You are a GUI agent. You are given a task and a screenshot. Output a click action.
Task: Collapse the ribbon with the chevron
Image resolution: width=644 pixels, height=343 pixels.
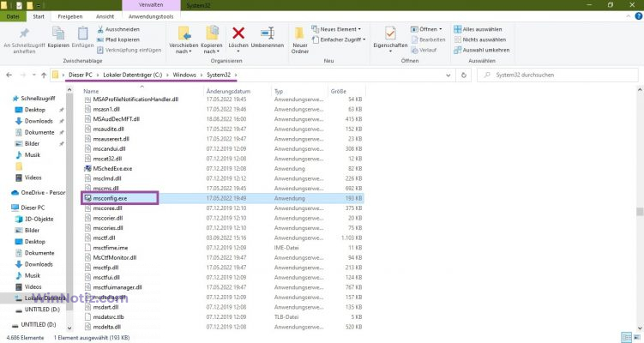click(x=629, y=16)
